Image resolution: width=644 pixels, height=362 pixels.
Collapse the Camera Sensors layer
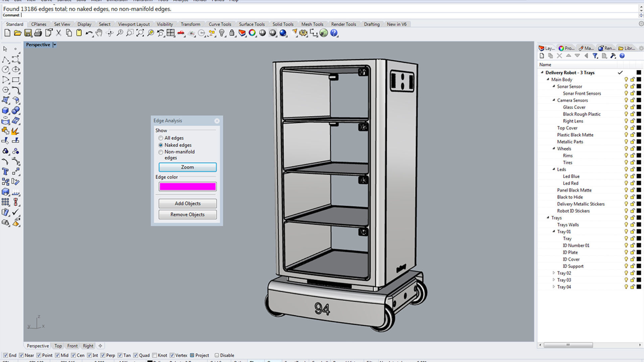(554, 100)
